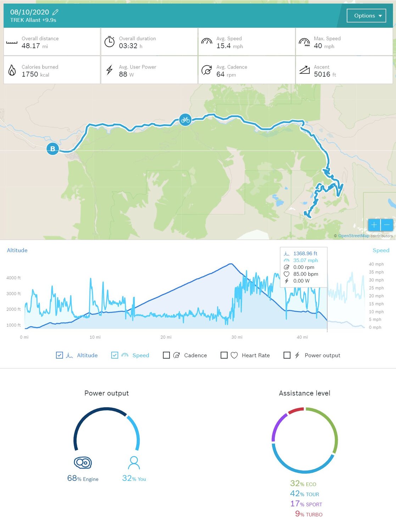Enable the Cadence checkbox
The width and height of the screenshot is (396, 532).
[x=166, y=355]
